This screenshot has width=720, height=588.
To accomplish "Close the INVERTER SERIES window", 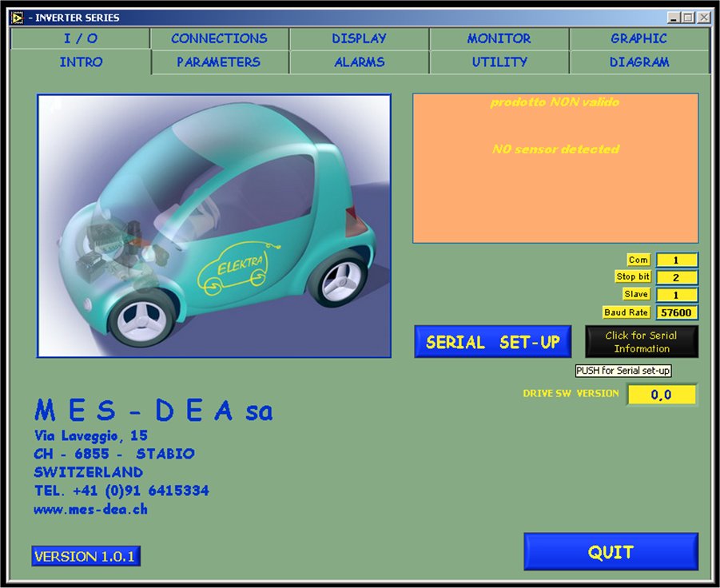I will point(704,18).
